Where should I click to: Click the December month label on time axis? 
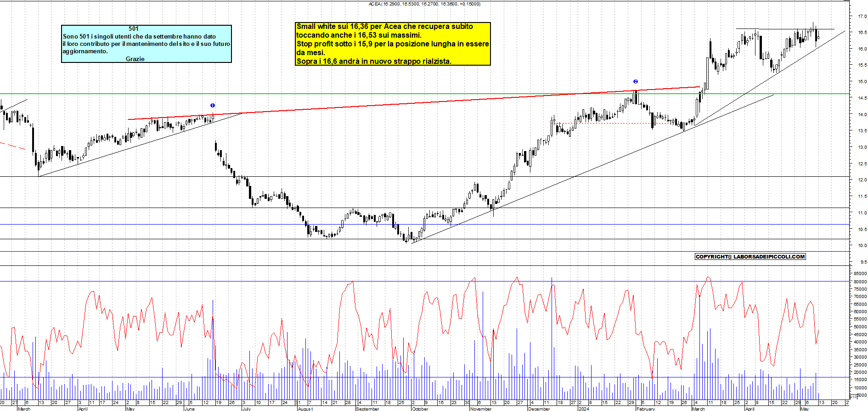pos(539,409)
